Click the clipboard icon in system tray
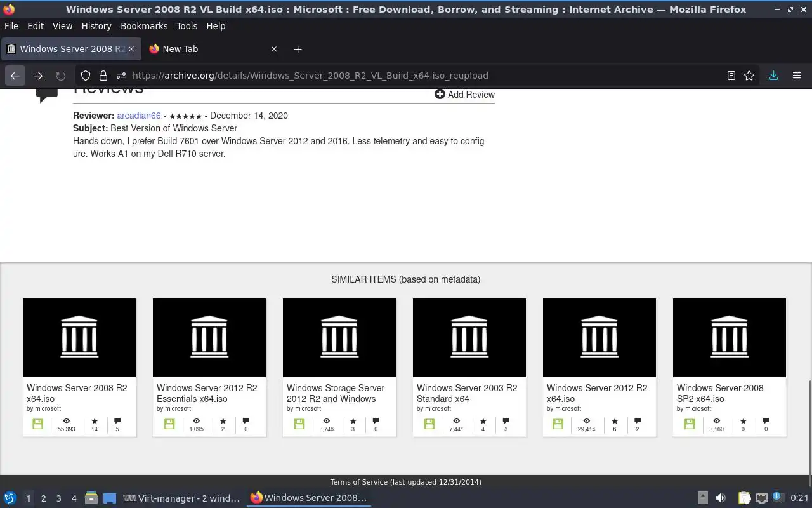The height and width of the screenshot is (508, 812). 744,498
